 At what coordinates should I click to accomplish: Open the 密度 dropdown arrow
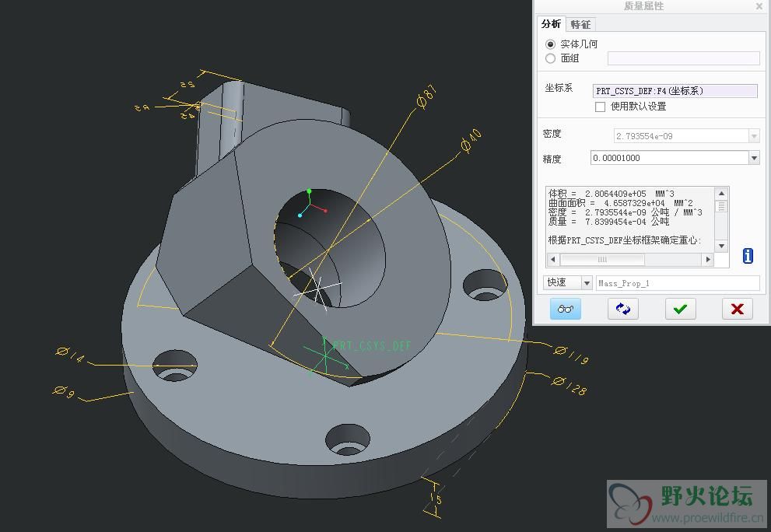(x=755, y=136)
